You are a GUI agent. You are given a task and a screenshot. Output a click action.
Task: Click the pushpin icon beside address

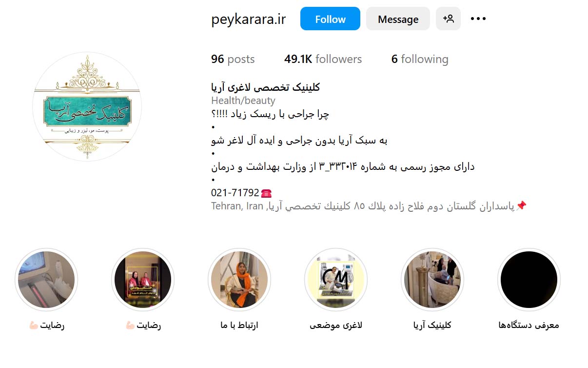pos(521,205)
